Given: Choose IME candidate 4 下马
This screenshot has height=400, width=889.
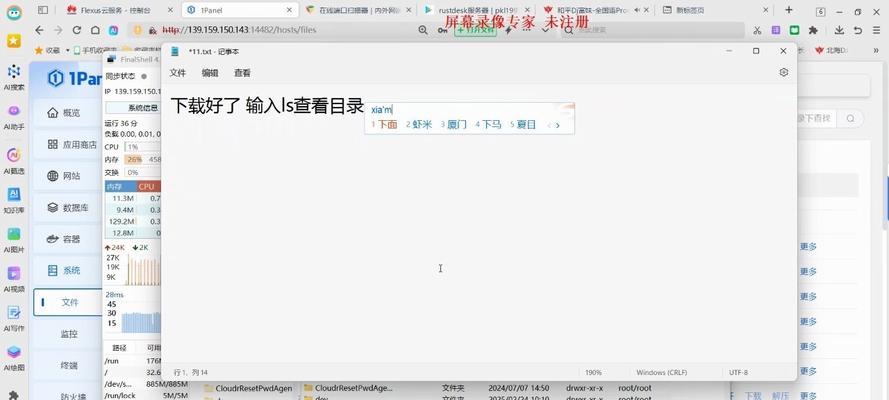Looking at the screenshot, I should click(488, 125).
